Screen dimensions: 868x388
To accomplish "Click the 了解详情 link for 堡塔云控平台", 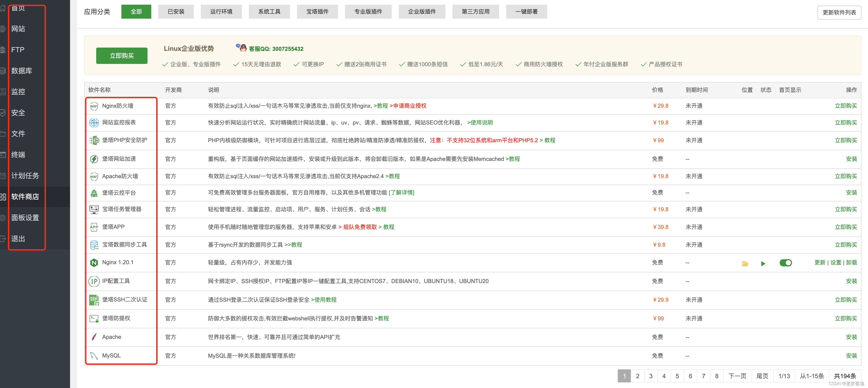I will 402,193.
